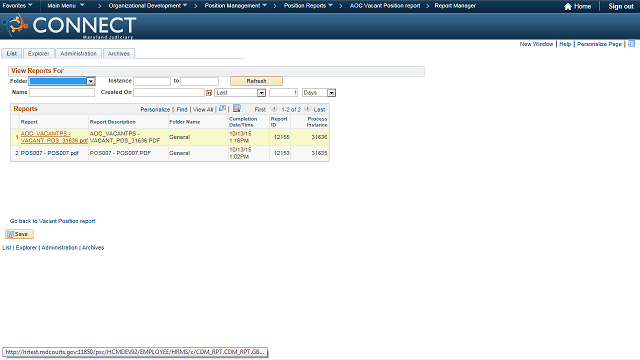The width and height of the screenshot is (640, 360).
Task: Click AOC Vacant Position report breadcrumb
Action: pyautogui.click(x=385, y=6)
